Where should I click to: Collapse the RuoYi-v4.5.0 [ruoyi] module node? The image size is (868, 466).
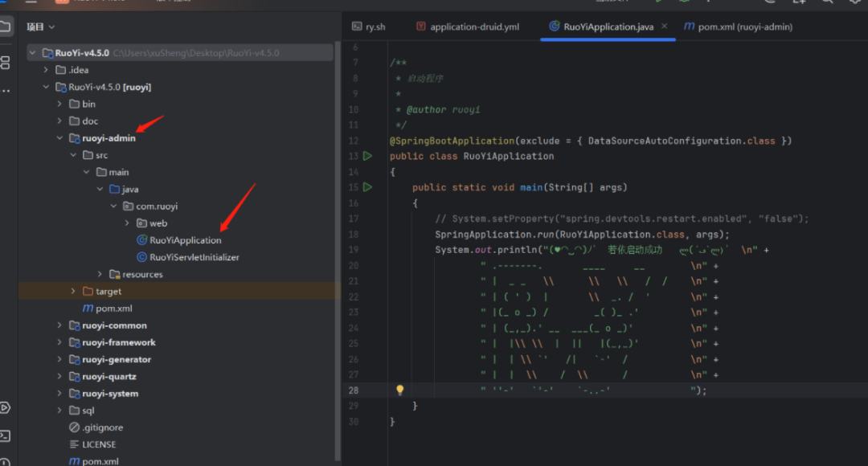[x=46, y=87]
